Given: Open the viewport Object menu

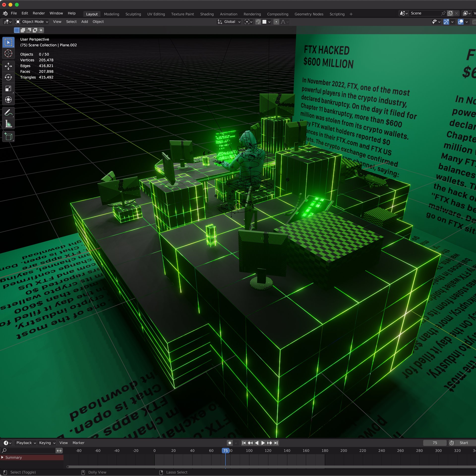Looking at the screenshot, I should pyautogui.click(x=98, y=22).
